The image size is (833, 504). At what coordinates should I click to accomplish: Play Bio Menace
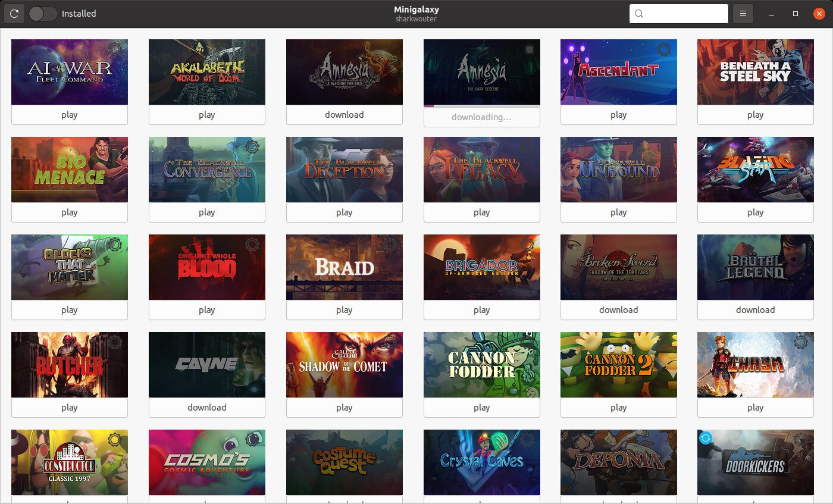[x=70, y=212]
